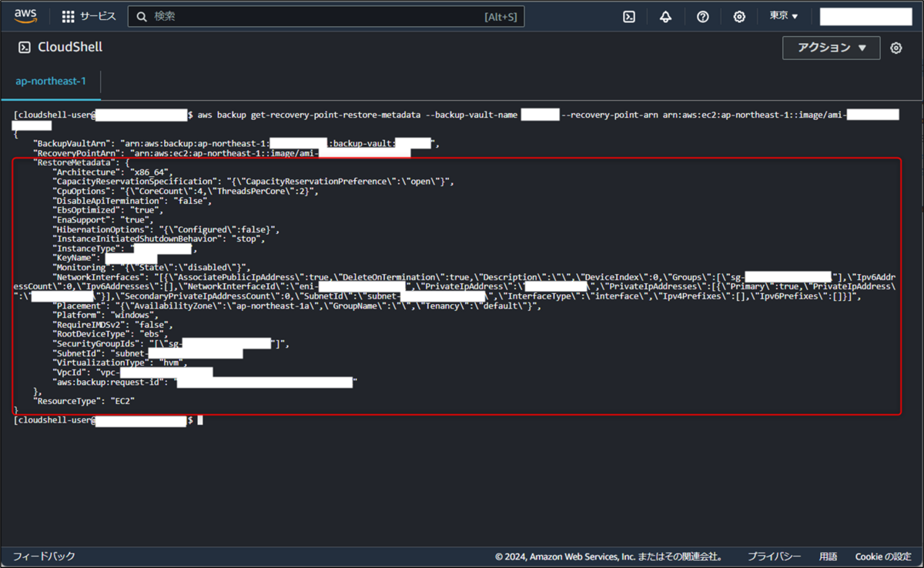Open Cookie の設定 footer link

click(883, 556)
